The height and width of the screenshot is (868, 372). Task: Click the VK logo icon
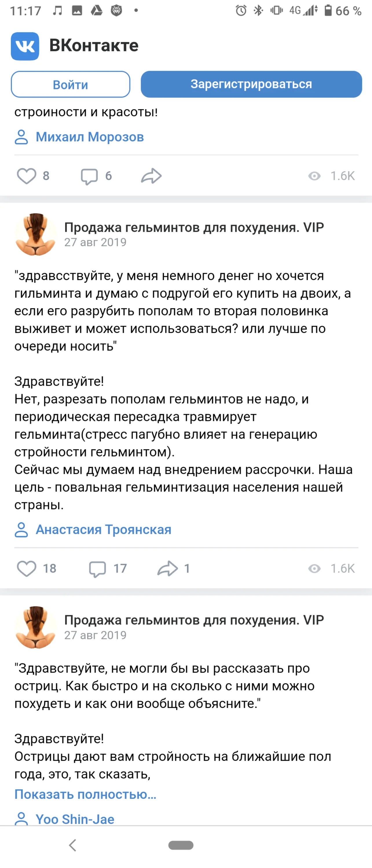point(25,46)
